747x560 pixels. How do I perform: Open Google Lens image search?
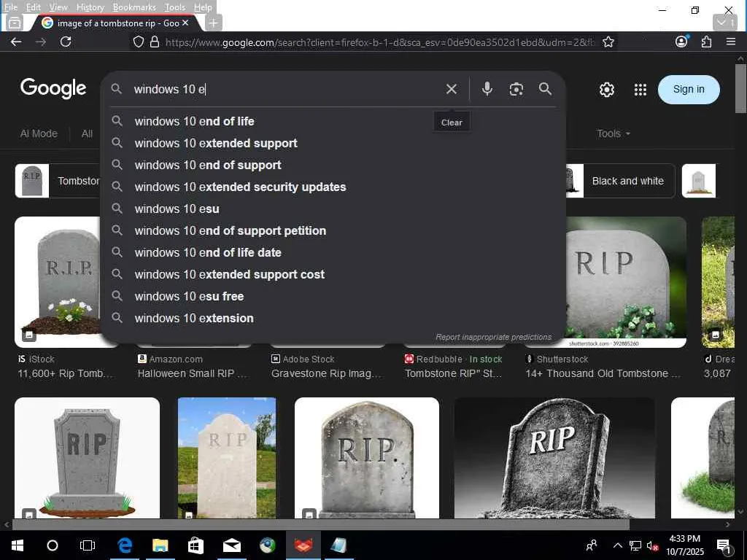tap(516, 89)
